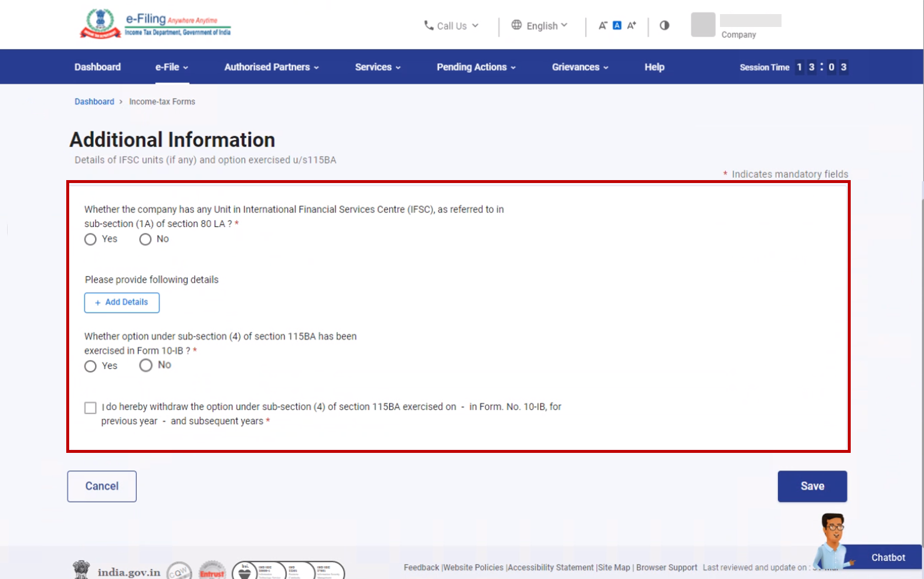Click the user profile avatar
The height and width of the screenshot is (579, 924).
pos(703,25)
